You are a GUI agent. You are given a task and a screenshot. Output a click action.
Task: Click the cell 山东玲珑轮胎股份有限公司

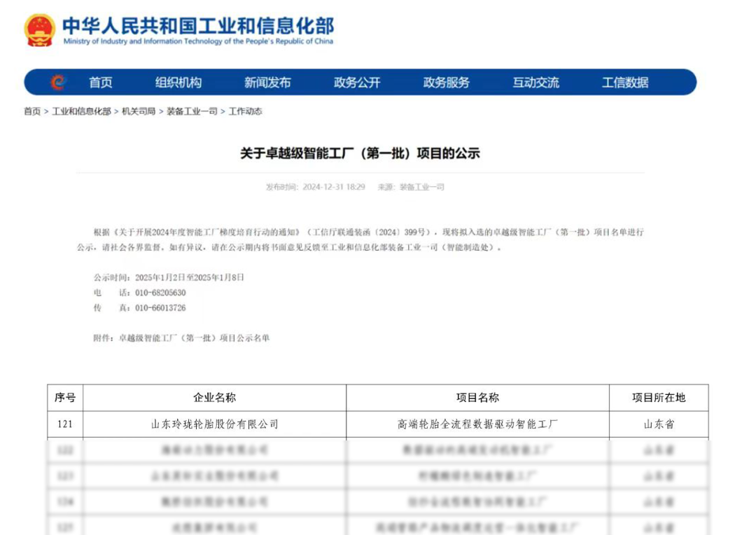pyautogui.click(x=215, y=424)
